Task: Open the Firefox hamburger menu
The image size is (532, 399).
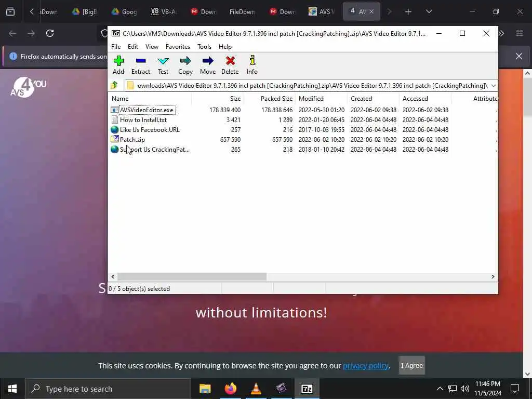Action: coord(519,33)
